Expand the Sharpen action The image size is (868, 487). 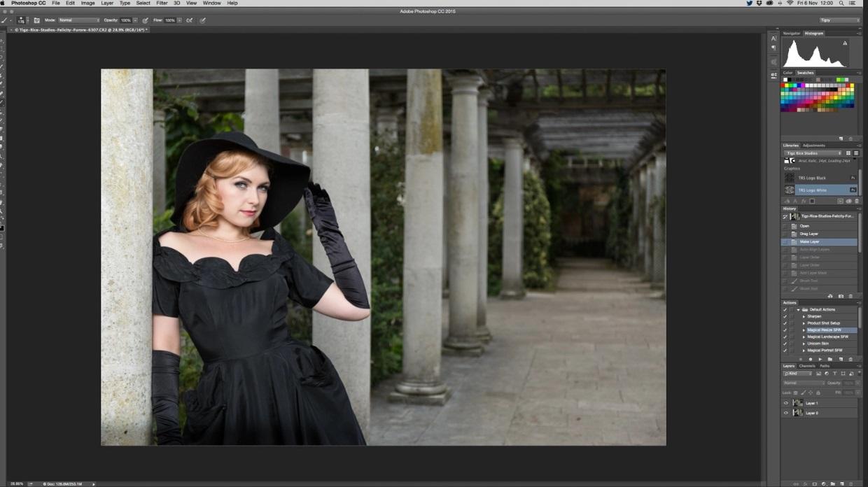click(x=804, y=316)
